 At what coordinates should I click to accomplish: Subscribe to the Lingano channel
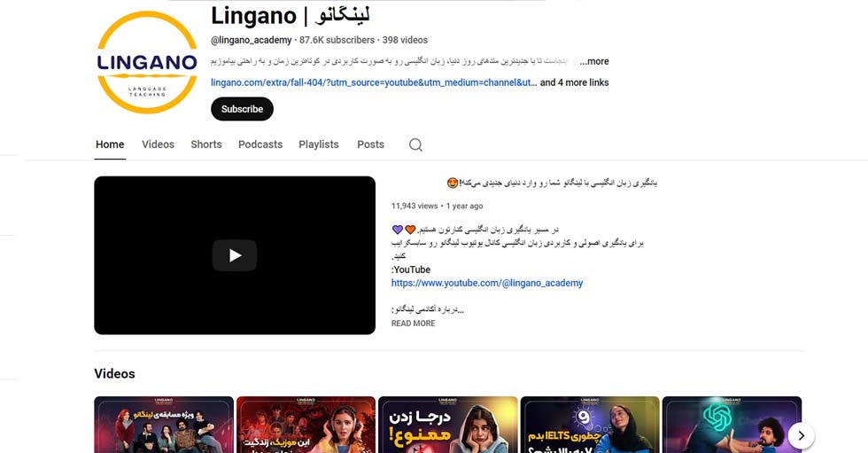point(242,109)
